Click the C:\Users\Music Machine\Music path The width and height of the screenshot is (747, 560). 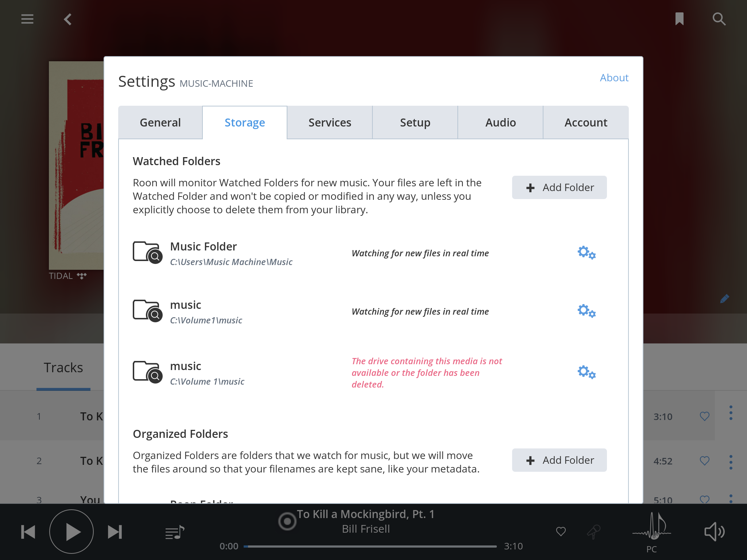pos(231,262)
